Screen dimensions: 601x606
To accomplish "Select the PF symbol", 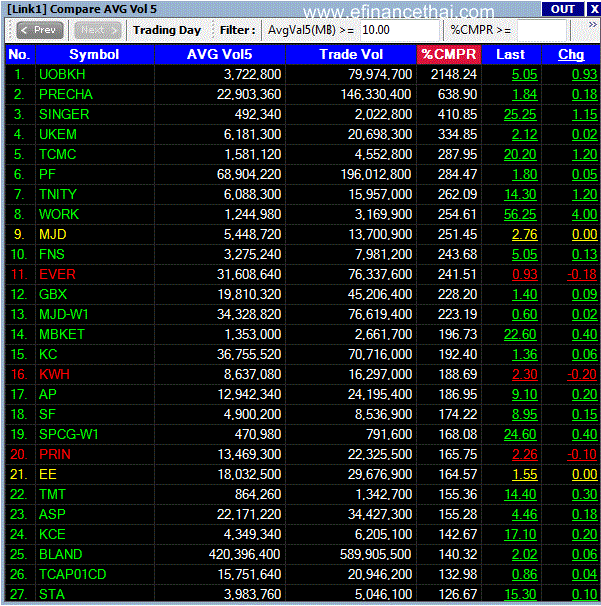I will click(47, 175).
